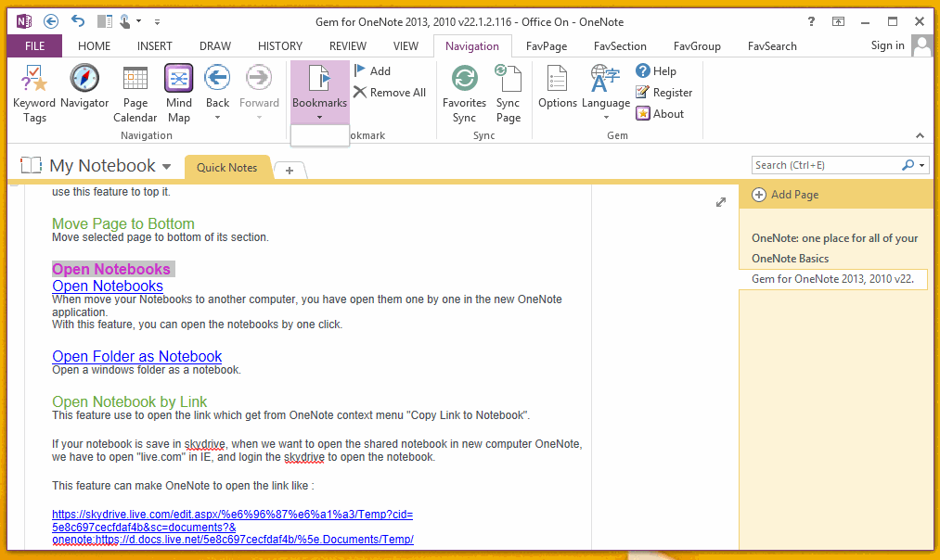This screenshot has height=560, width=940.
Task: Add a bookmark with the flag icon
Action: point(372,70)
